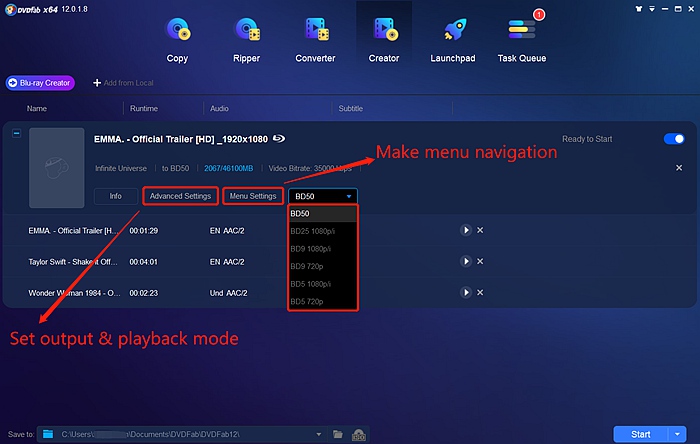This screenshot has width=700, height=444.
Task: Click the 2067/46100MB size link
Action: [229, 168]
